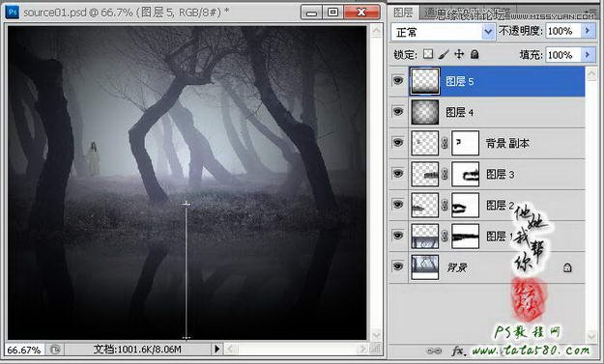Image resolution: width=604 pixels, height=364 pixels.
Task: Select 图层 3 layer thumbnail
Action: point(425,175)
